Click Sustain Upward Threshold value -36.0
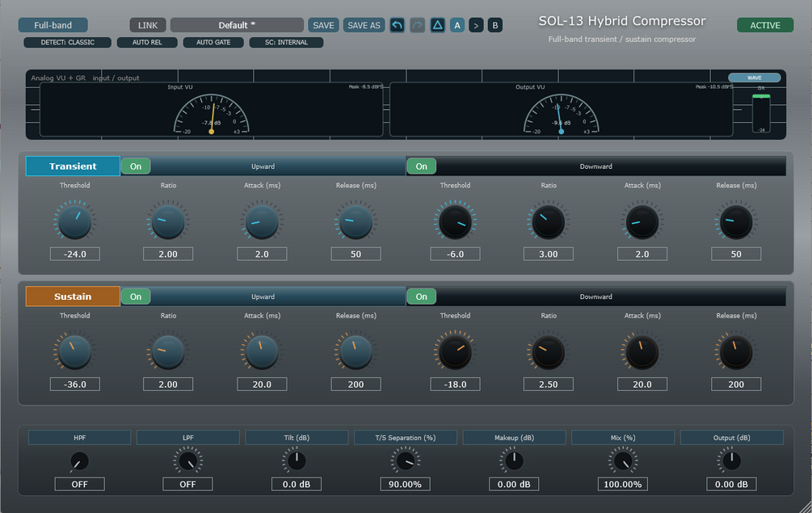 pos(74,385)
